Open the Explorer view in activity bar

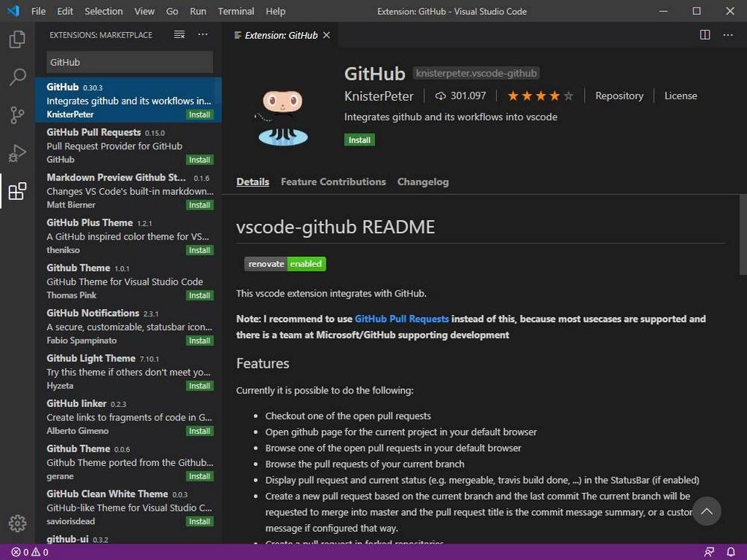[x=17, y=39]
